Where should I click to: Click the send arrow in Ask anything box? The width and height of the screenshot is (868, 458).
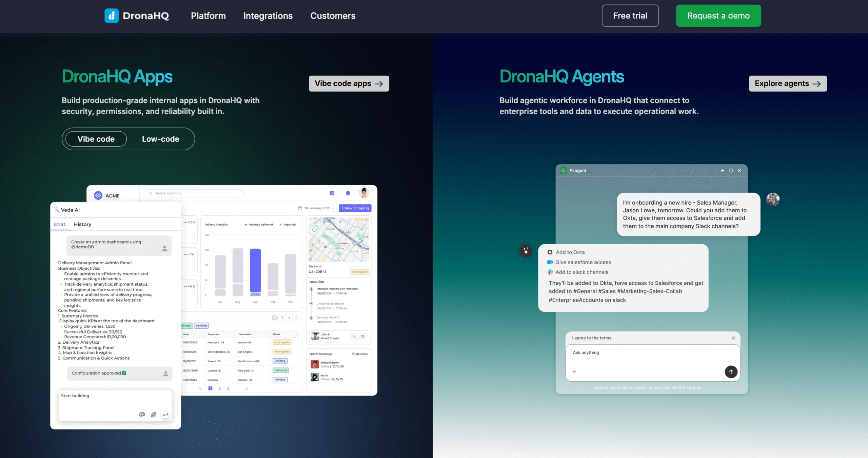731,372
